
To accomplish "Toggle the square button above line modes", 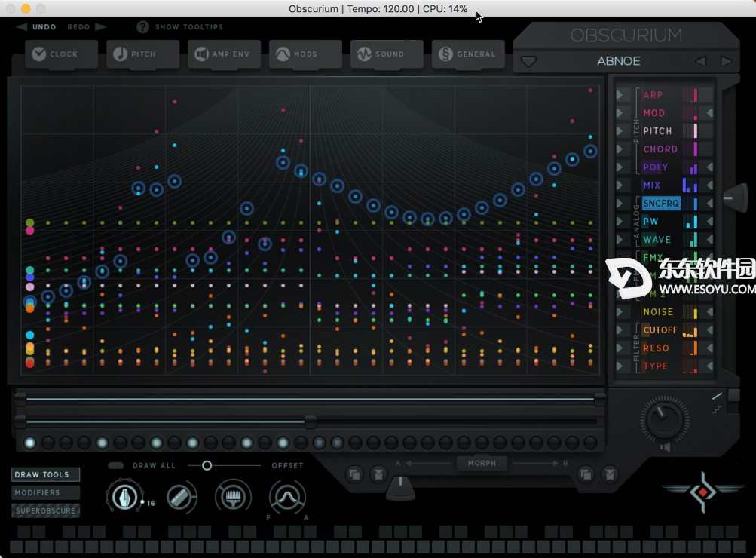I will coord(734,395).
